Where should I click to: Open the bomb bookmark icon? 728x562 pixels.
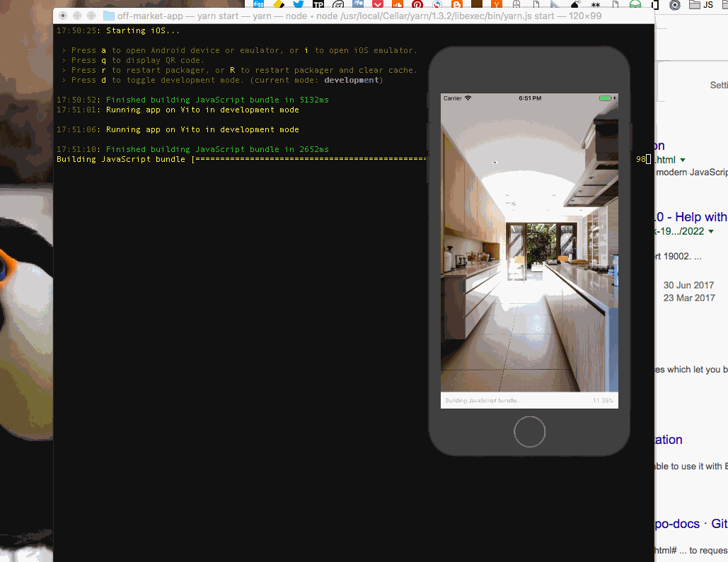[x=576, y=5]
